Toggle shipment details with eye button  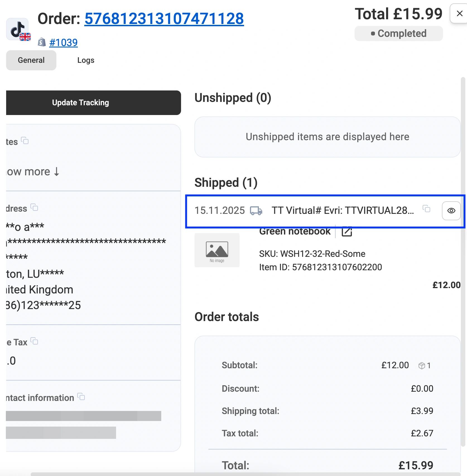451,211
